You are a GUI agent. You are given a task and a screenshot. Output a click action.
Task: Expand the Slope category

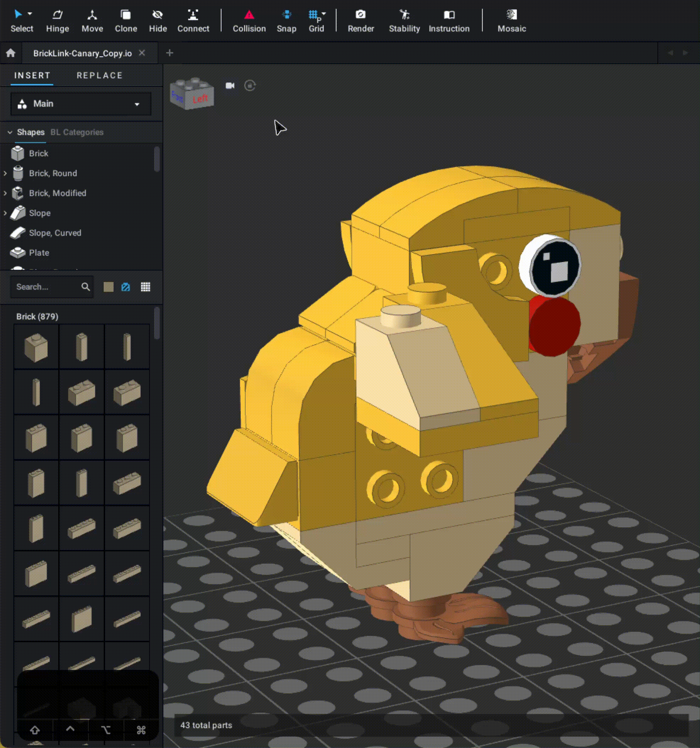coord(5,213)
